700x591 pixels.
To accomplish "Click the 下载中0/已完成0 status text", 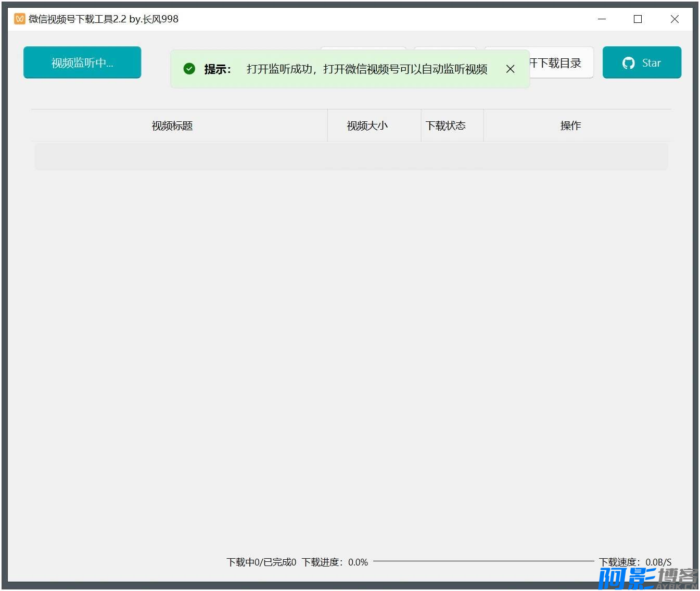I will pyautogui.click(x=261, y=562).
